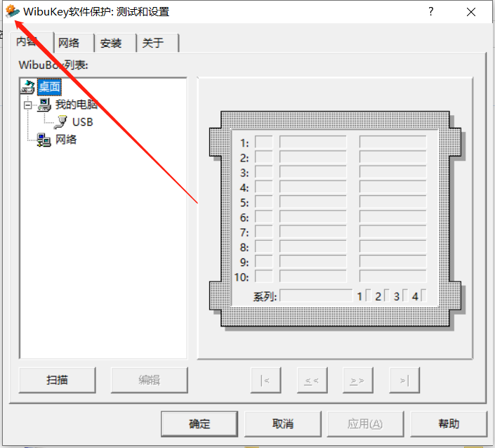Click the 编辑 button

pyautogui.click(x=150, y=380)
